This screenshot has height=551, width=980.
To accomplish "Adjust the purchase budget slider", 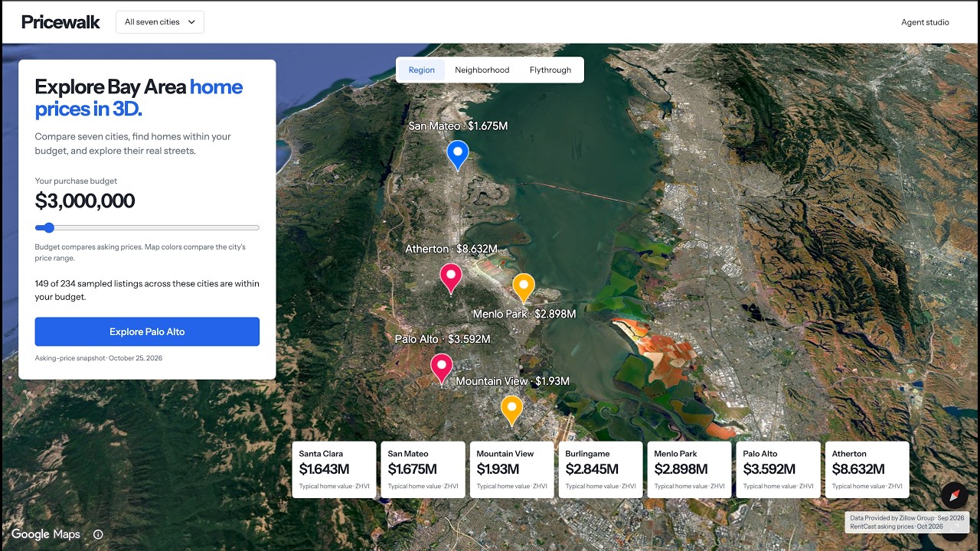I will click(147, 227).
